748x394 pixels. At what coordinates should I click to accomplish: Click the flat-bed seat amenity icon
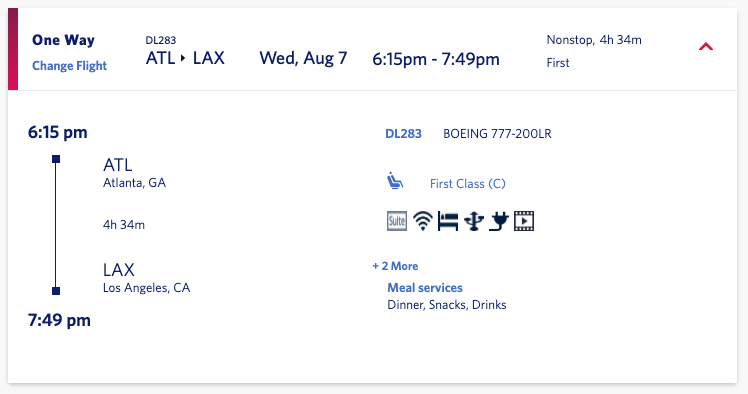pyautogui.click(x=448, y=221)
